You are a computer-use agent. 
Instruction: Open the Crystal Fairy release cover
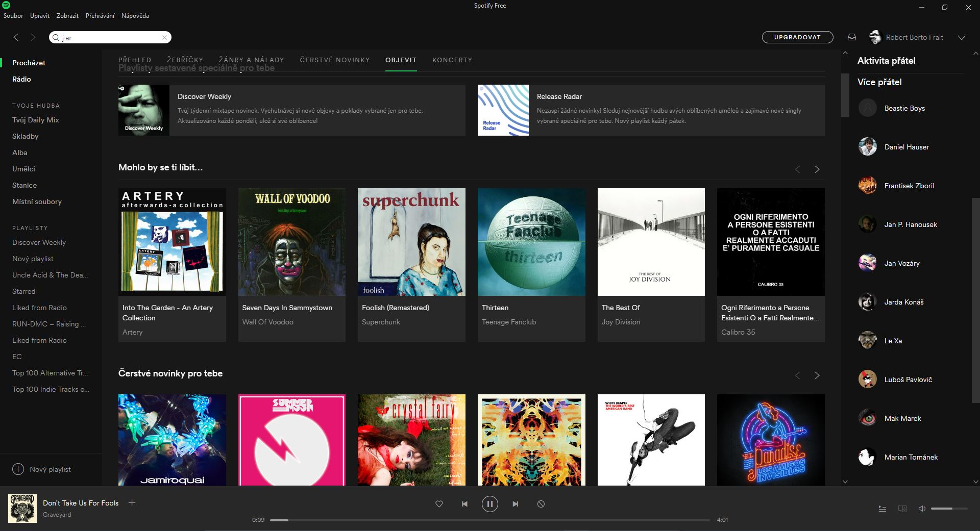(x=411, y=440)
